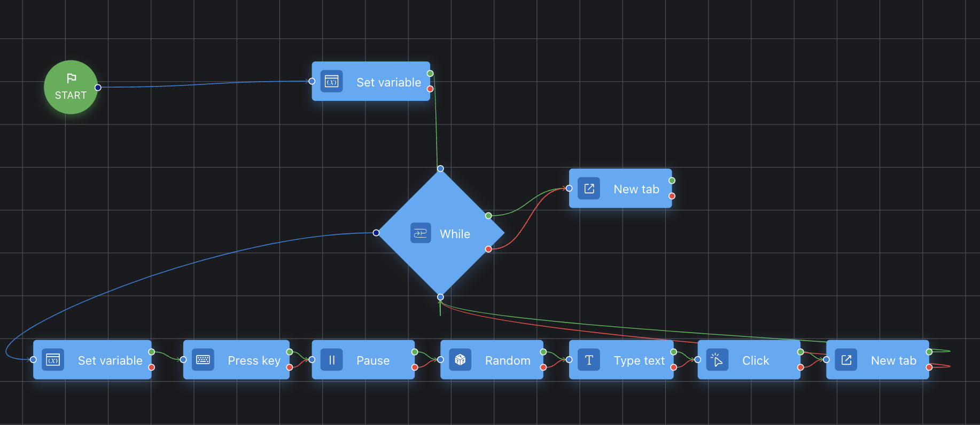This screenshot has width=980, height=425.
Task: Click top Set variable red error port
Action: [x=430, y=89]
